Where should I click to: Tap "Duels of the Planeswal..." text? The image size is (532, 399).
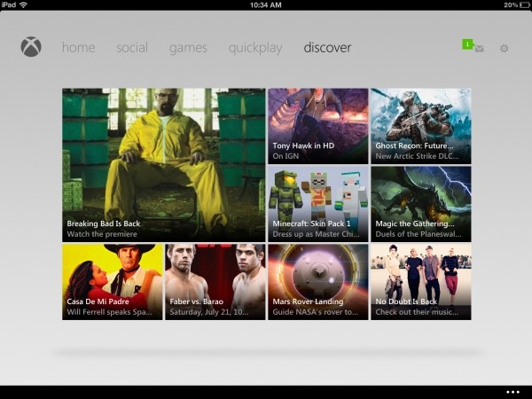point(419,234)
